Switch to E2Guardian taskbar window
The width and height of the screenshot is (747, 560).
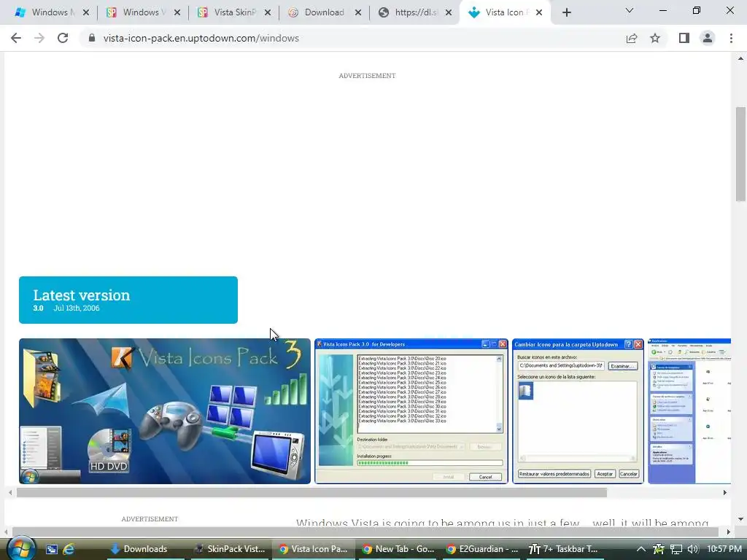pyautogui.click(x=483, y=549)
